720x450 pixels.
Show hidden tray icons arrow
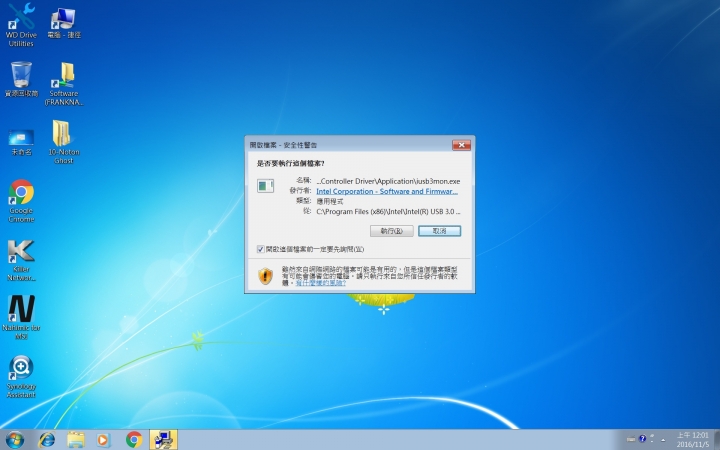pos(663,439)
